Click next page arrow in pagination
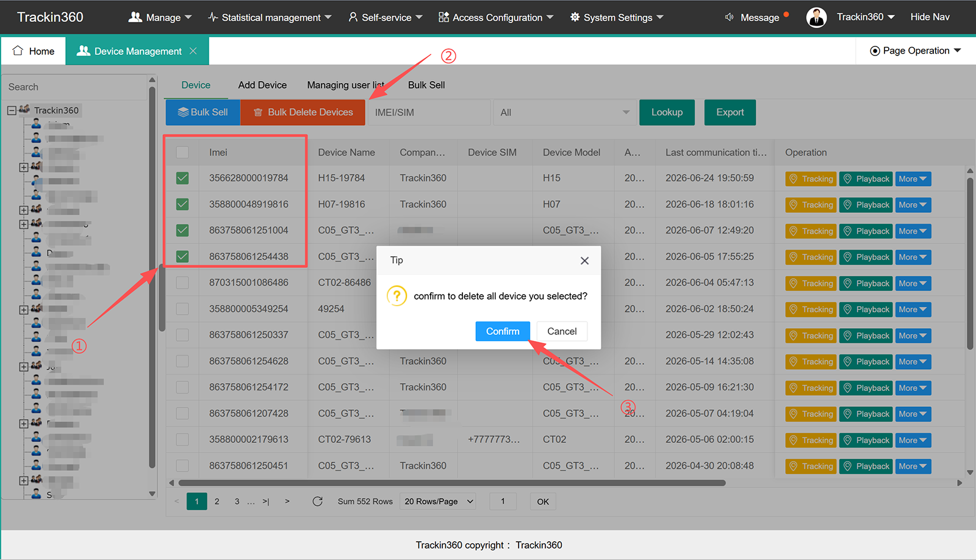The width and height of the screenshot is (976, 560). 287,501
